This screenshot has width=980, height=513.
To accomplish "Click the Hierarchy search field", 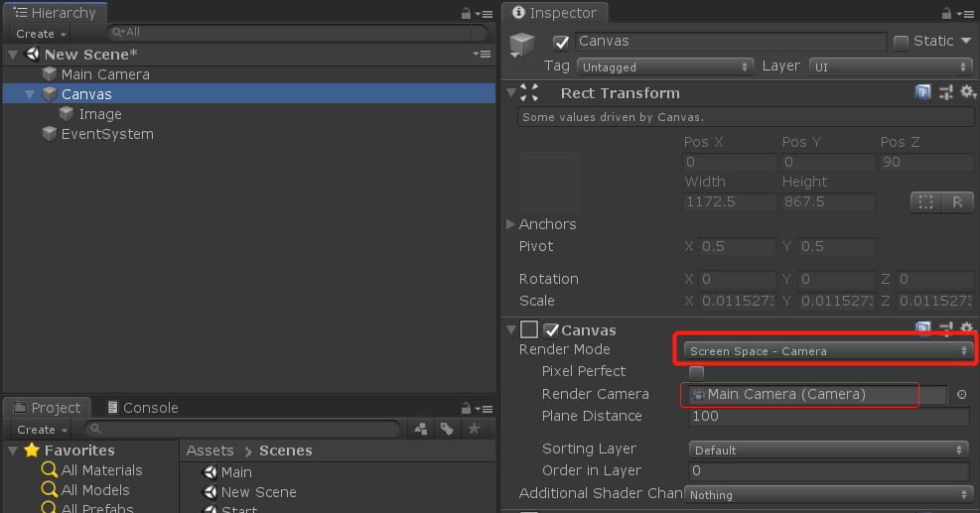I will point(297,32).
